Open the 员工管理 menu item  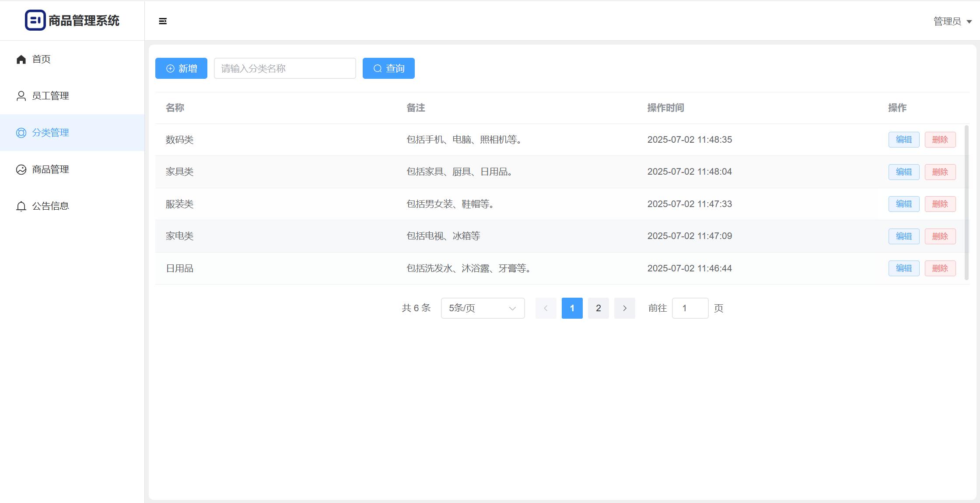[50, 96]
